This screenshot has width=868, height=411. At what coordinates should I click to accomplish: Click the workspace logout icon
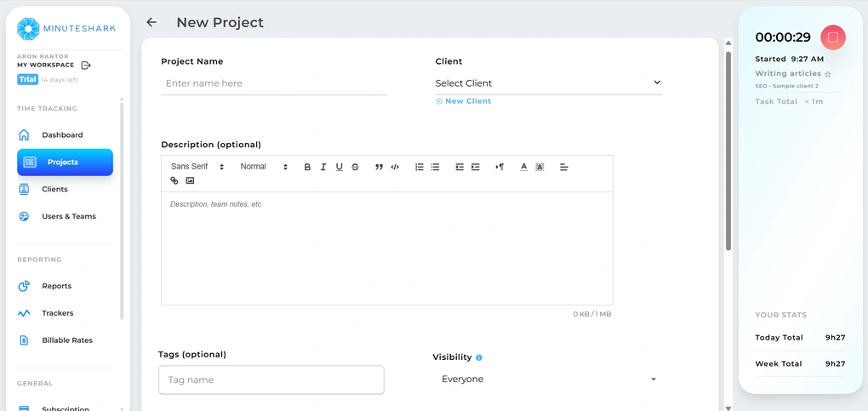86,66
